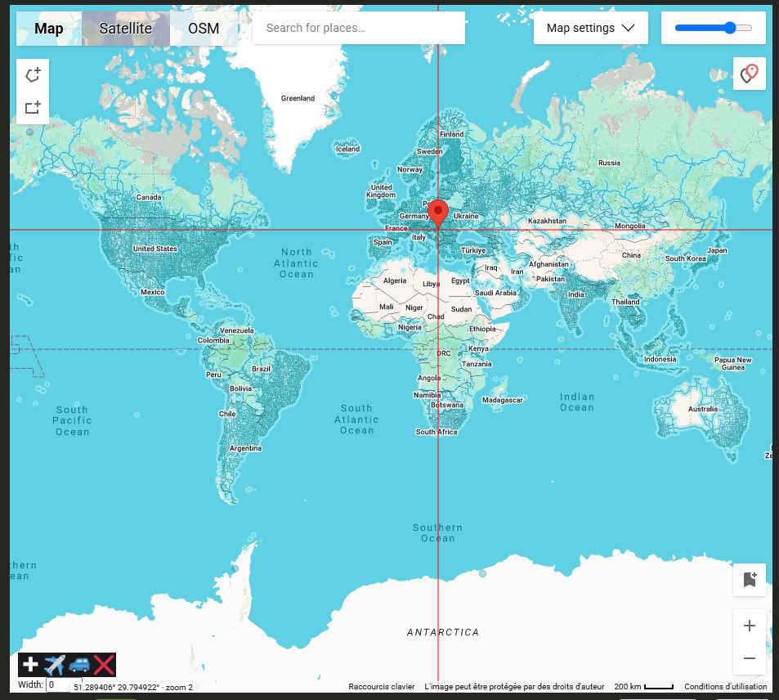Screen dimensions: 779x700
Task: Click the add bookmark icon
Action: (749, 580)
